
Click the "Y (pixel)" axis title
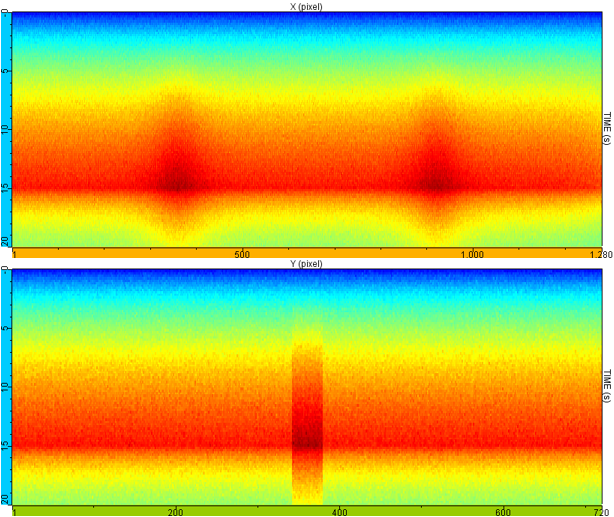[x=306, y=264]
